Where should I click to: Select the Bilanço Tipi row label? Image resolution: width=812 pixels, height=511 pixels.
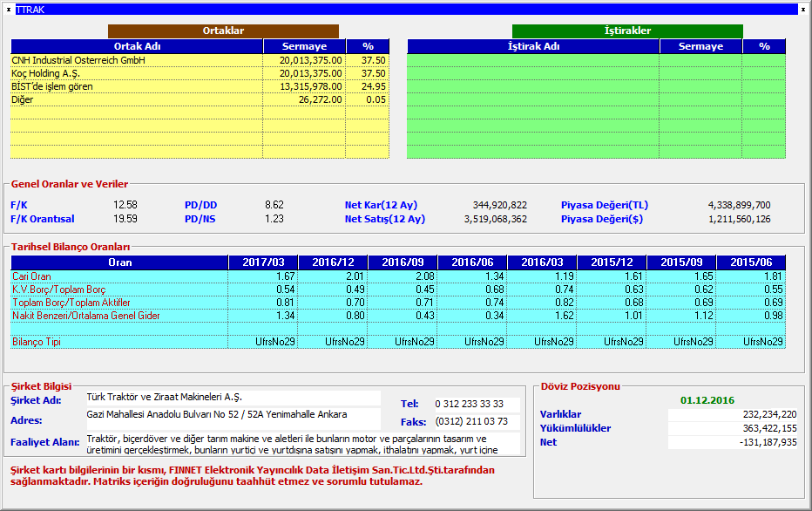tap(37, 342)
